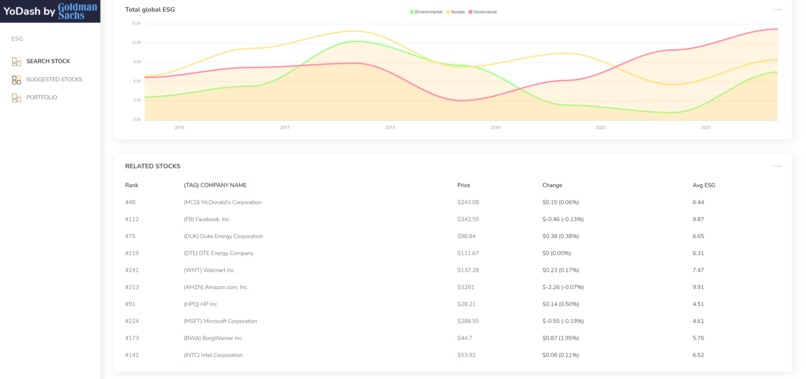The image size is (806, 379).
Task: Click change value $-2.26 (-0.07%)
Action: click(x=563, y=287)
